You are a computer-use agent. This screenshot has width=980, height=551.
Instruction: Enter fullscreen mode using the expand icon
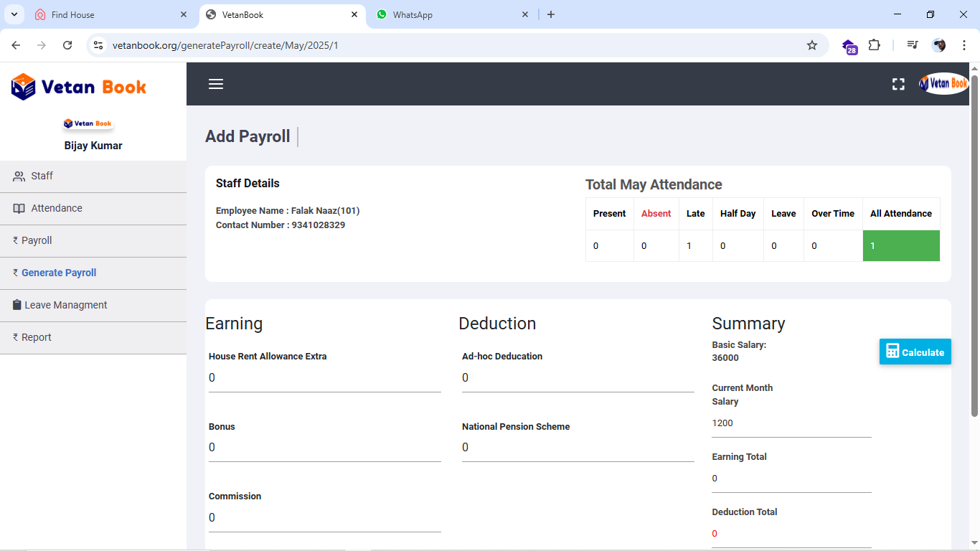pos(898,84)
